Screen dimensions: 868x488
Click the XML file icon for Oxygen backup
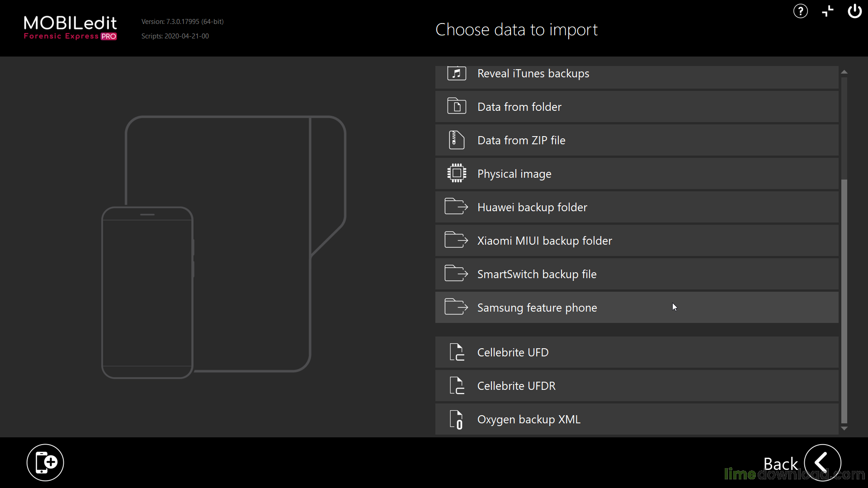(x=456, y=419)
